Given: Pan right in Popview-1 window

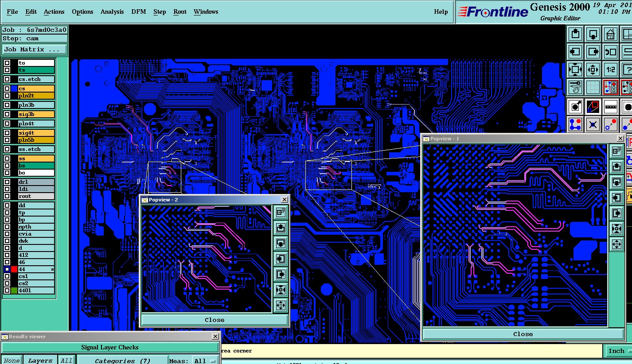Looking at the screenshot, I should pos(616,213).
